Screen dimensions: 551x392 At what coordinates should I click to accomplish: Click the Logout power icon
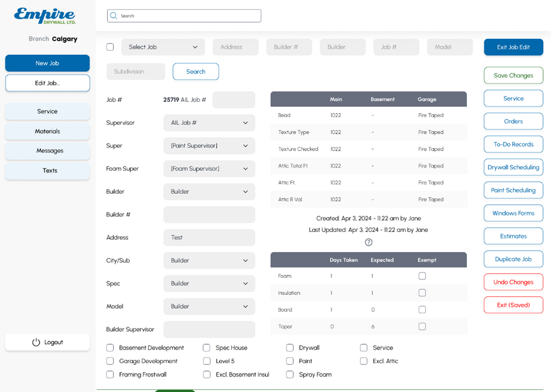tap(36, 342)
